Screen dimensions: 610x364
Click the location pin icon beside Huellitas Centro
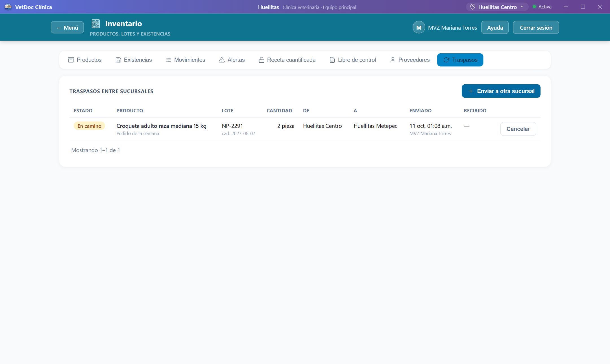[472, 7]
